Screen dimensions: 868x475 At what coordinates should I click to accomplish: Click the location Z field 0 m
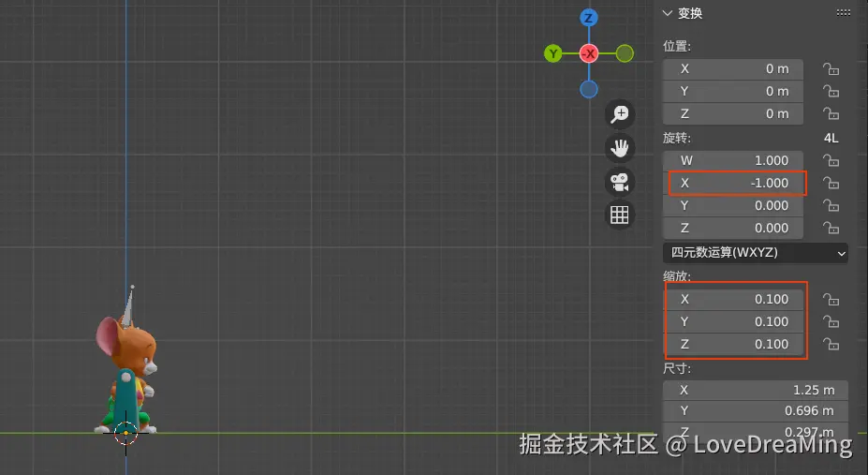(x=733, y=114)
